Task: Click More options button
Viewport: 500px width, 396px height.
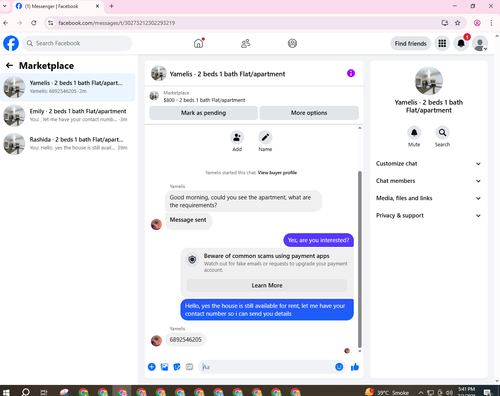Action: tap(309, 113)
